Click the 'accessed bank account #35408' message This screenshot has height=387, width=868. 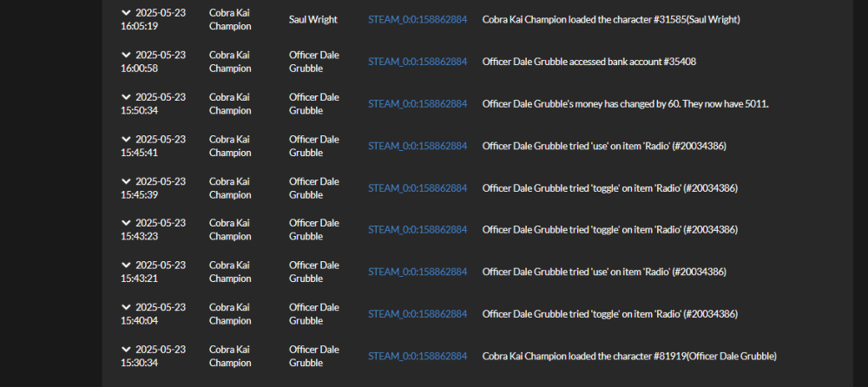[589, 62]
